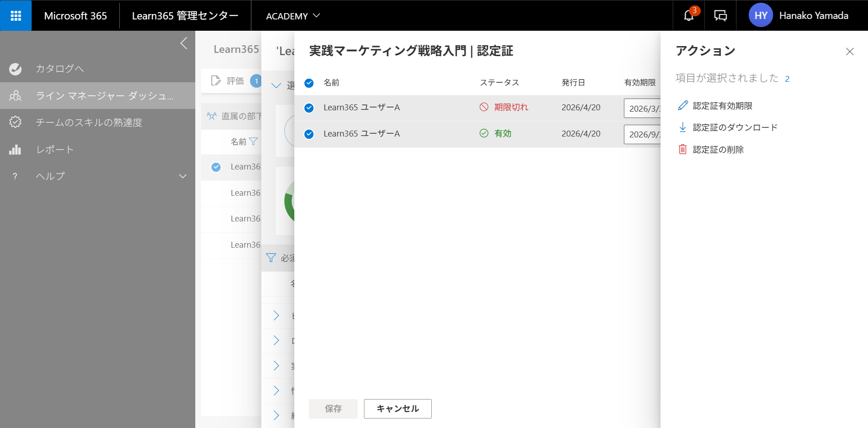This screenshot has width=868, height=428.
Task: Choose 認定証有効期限 action
Action: (x=722, y=106)
